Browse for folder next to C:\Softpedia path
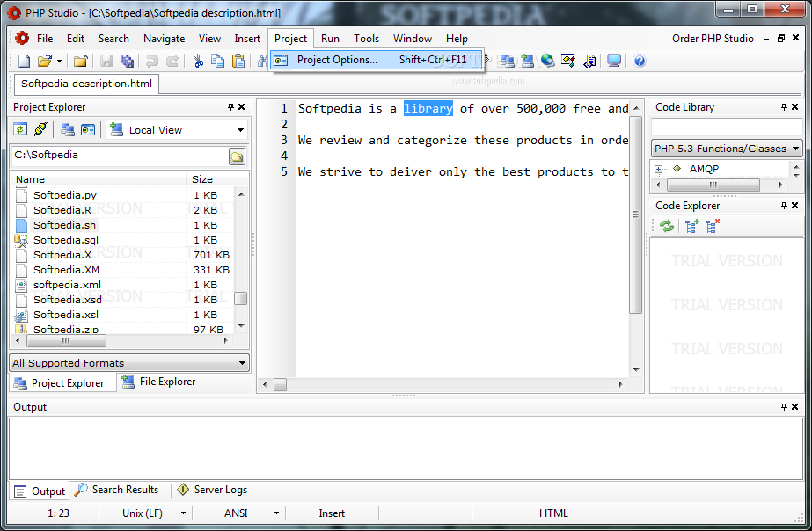Viewport: 812px width, 531px height. pos(238,156)
